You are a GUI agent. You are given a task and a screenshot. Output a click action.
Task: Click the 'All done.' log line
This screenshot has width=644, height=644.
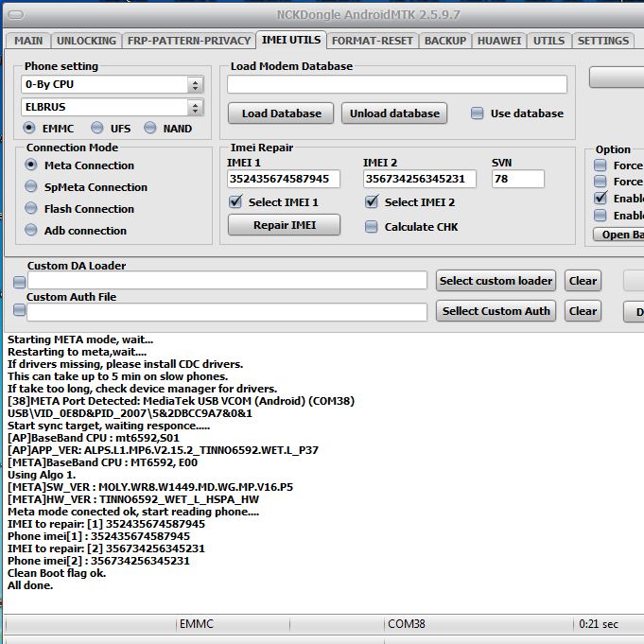[x=30, y=585]
